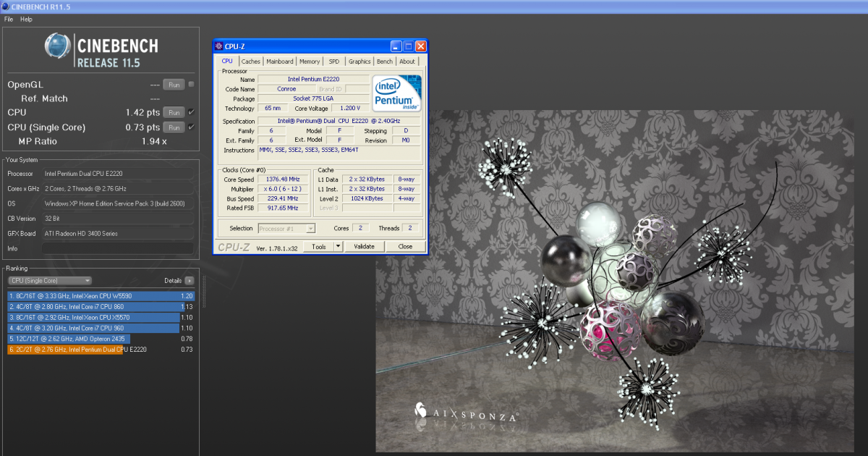
Task: Click the Core Speed value 1376.48 MHz
Action: pos(282,179)
